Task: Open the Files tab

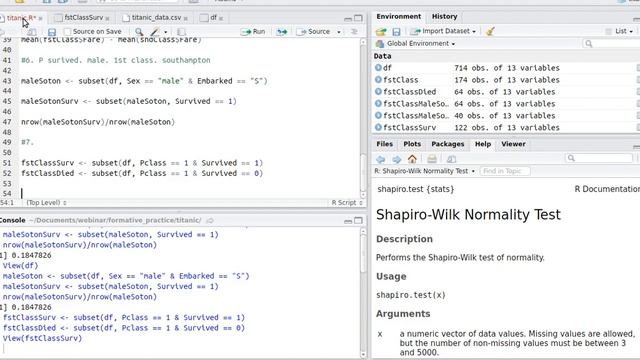Action: 384,144
